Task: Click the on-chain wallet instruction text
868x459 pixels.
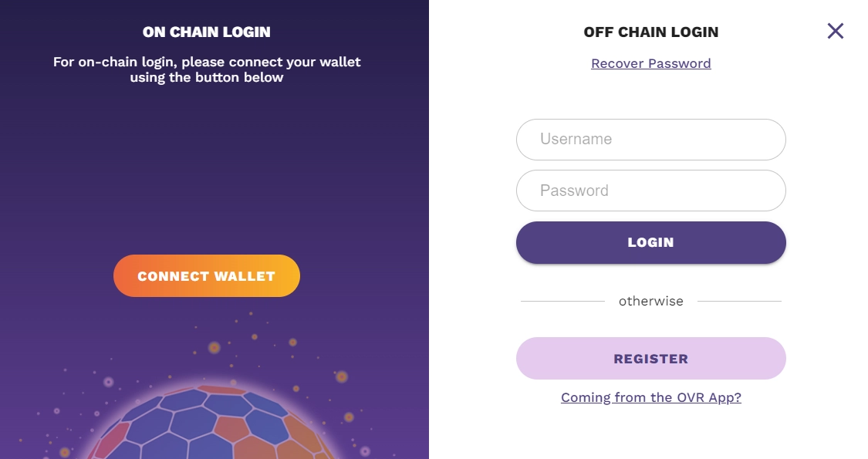Action: tap(207, 69)
